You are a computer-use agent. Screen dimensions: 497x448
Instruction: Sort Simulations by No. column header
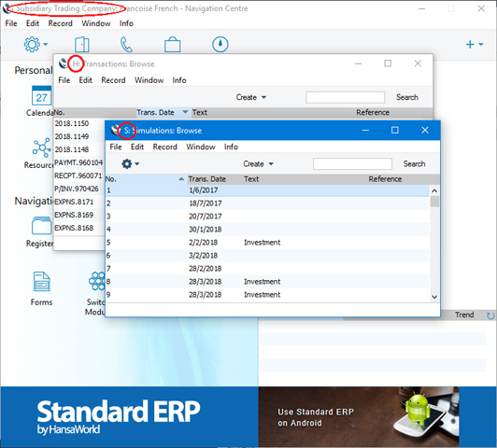click(146, 179)
